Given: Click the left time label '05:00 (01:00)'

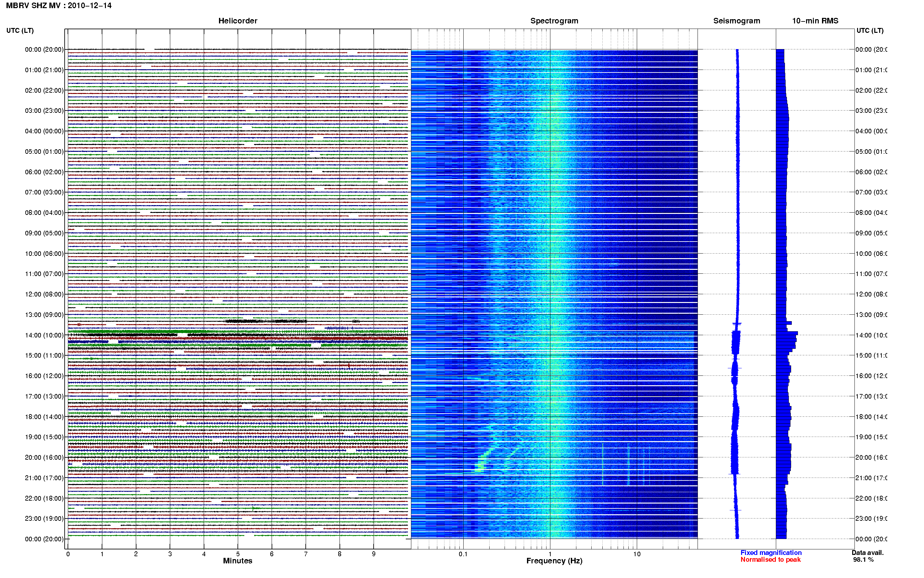Looking at the screenshot, I should tap(44, 151).
